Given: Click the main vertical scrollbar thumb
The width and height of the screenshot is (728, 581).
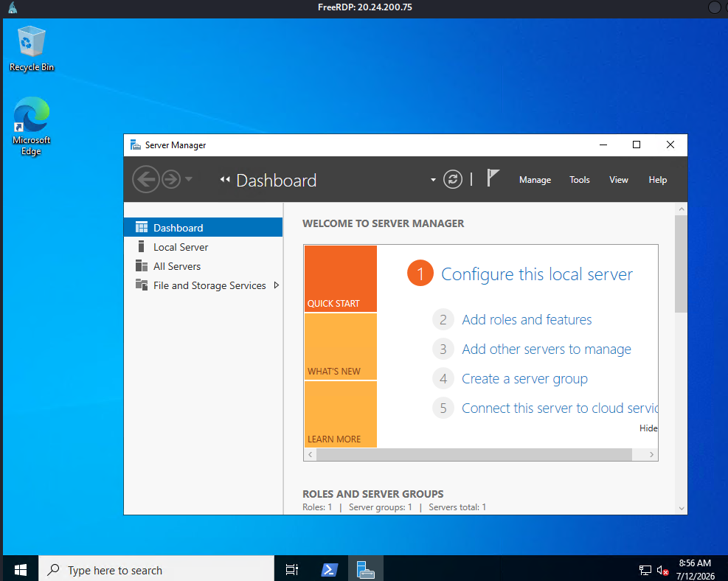Looking at the screenshot, I should tap(681, 263).
